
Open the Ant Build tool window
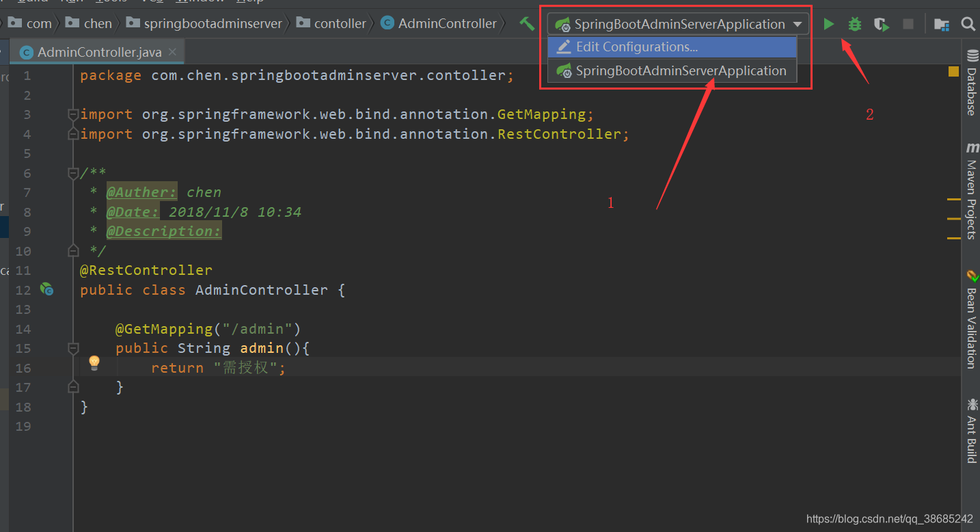[971, 432]
